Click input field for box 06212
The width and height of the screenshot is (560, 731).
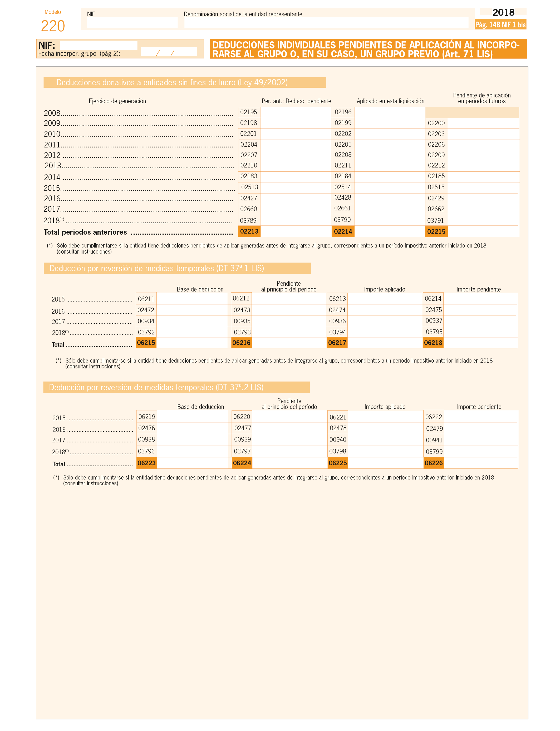coord(289,299)
